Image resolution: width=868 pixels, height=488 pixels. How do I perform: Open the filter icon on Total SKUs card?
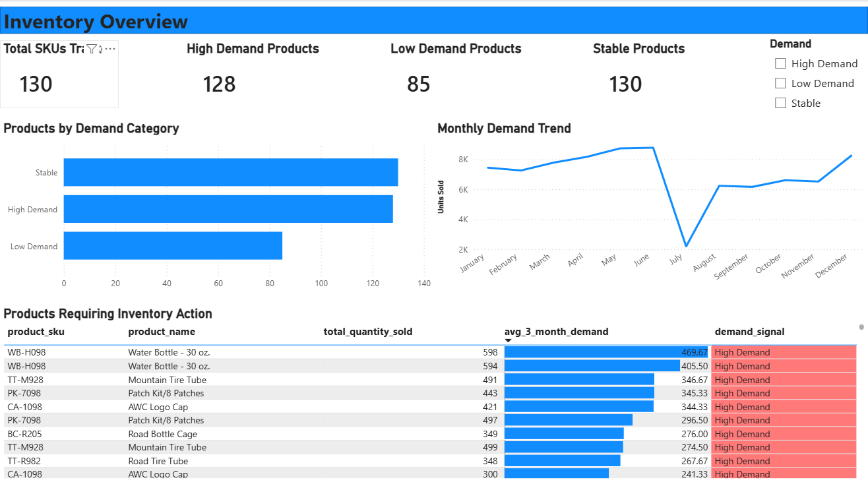point(92,49)
